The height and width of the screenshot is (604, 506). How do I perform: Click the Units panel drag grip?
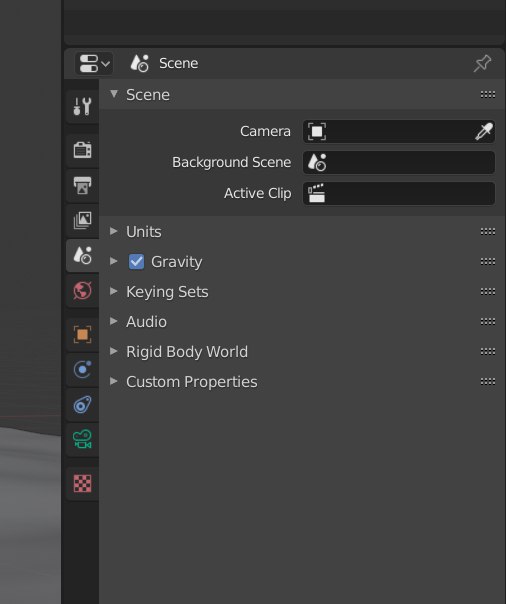click(488, 232)
